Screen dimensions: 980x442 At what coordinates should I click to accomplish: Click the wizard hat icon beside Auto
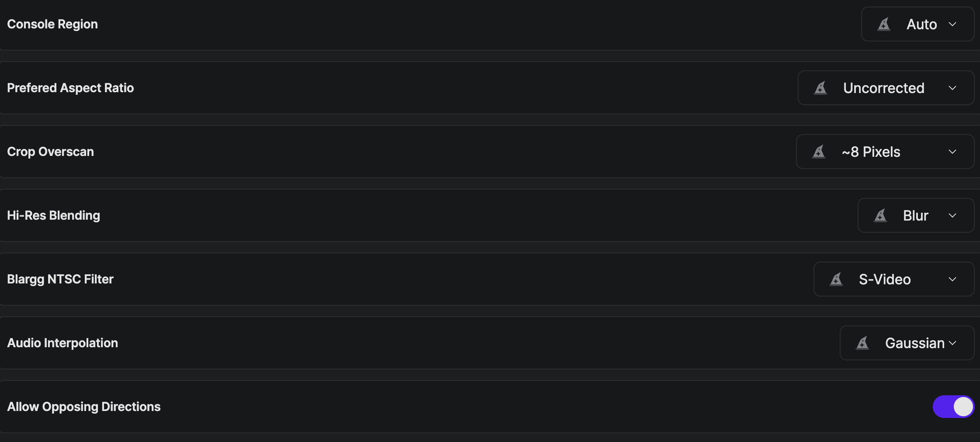(884, 24)
